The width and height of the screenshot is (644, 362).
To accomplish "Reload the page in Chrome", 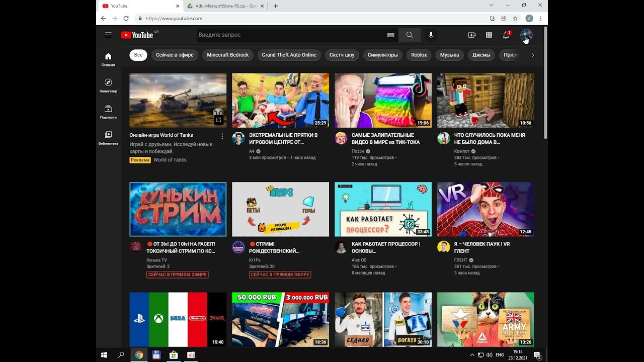I will [126, 18].
